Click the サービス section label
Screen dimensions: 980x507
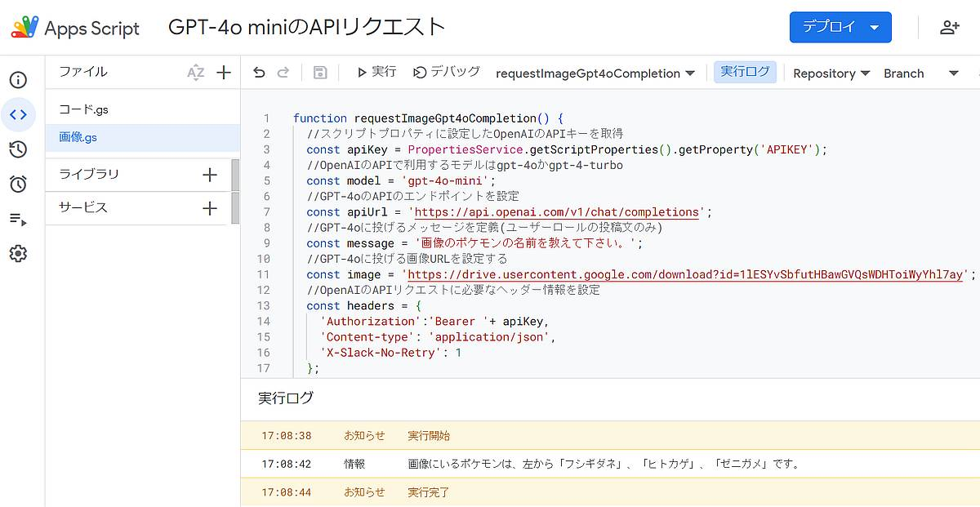click(83, 207)
